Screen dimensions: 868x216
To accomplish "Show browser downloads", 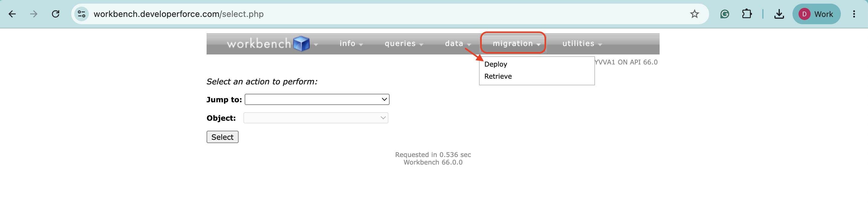I will click(x=779, y=14).
